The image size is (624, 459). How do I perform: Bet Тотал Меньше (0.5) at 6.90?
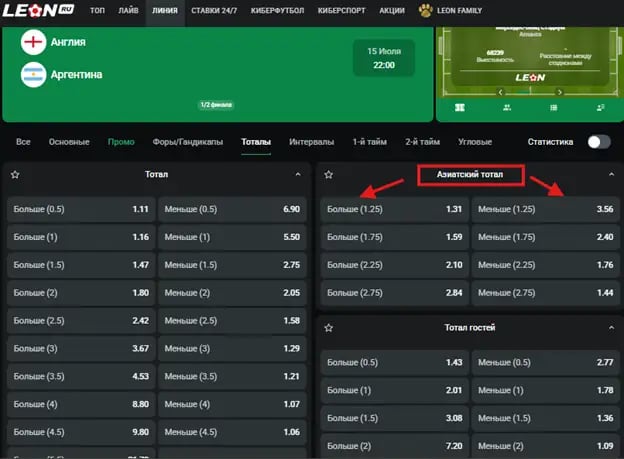coord(232,209)
